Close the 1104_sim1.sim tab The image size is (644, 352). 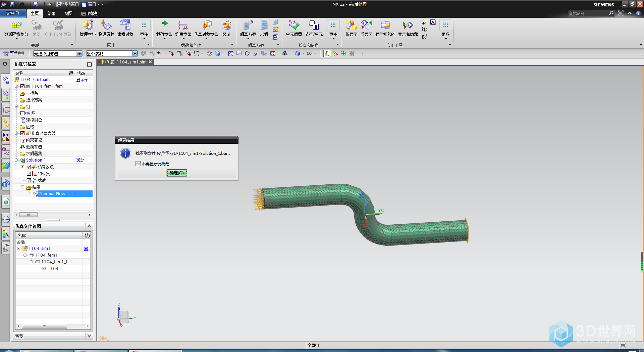pyautogui.click(x=150, y=62)
